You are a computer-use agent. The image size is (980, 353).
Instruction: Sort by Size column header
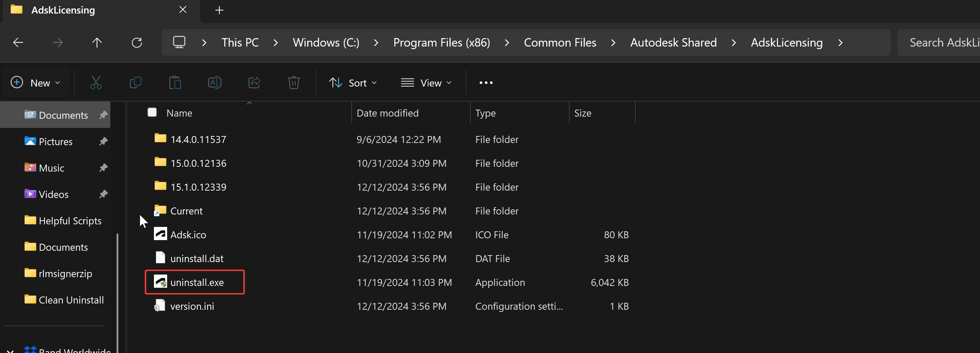(x=582, y=113)
